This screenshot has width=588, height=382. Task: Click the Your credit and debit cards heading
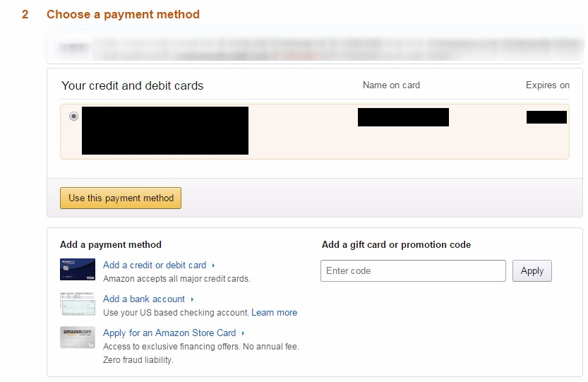(132, 85)
